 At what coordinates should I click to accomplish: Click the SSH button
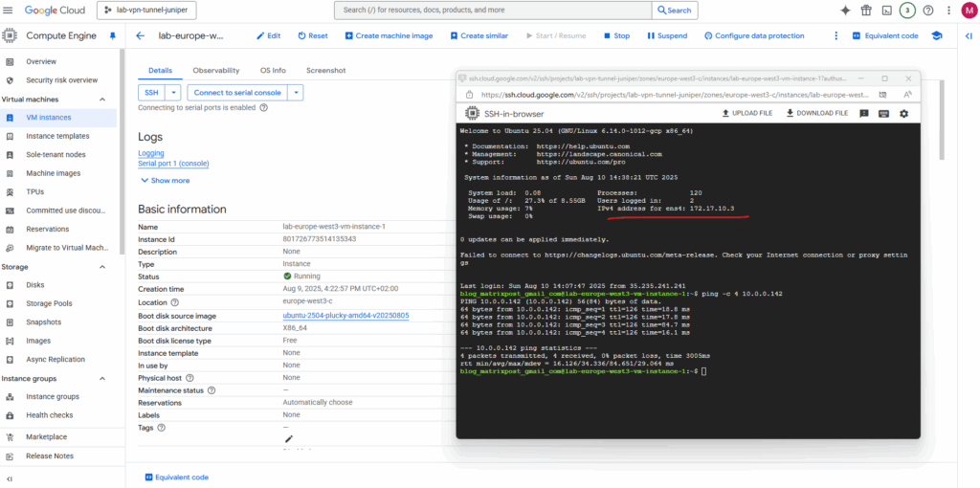pyautogui.click(x=152, y=93)
